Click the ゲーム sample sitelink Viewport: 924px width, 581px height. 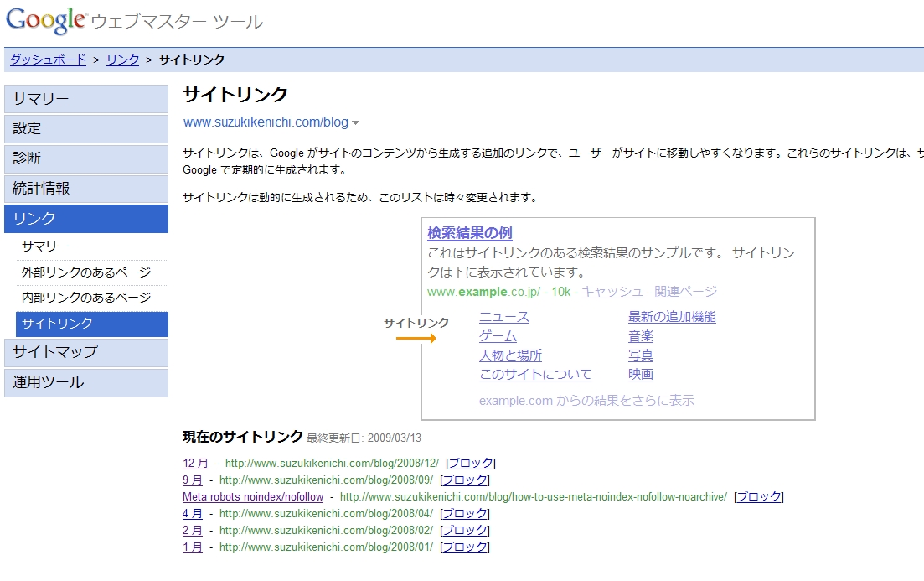coord(498,336)
